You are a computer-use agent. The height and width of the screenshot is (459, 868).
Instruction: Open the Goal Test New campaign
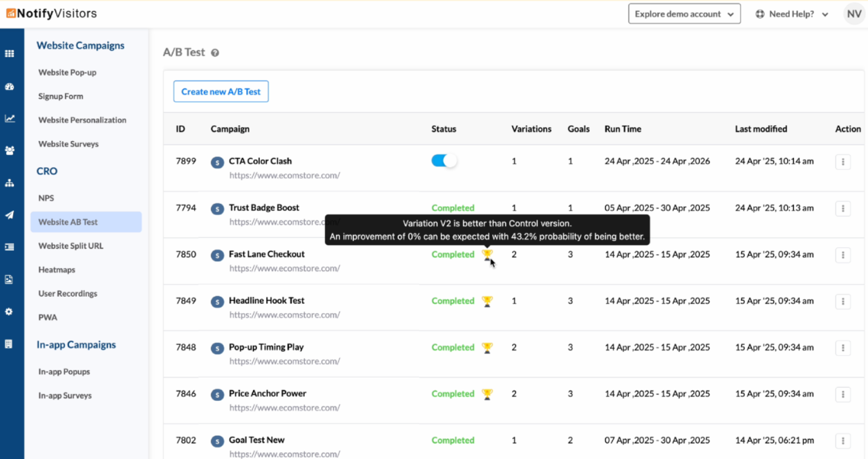(x=256, y=440)
